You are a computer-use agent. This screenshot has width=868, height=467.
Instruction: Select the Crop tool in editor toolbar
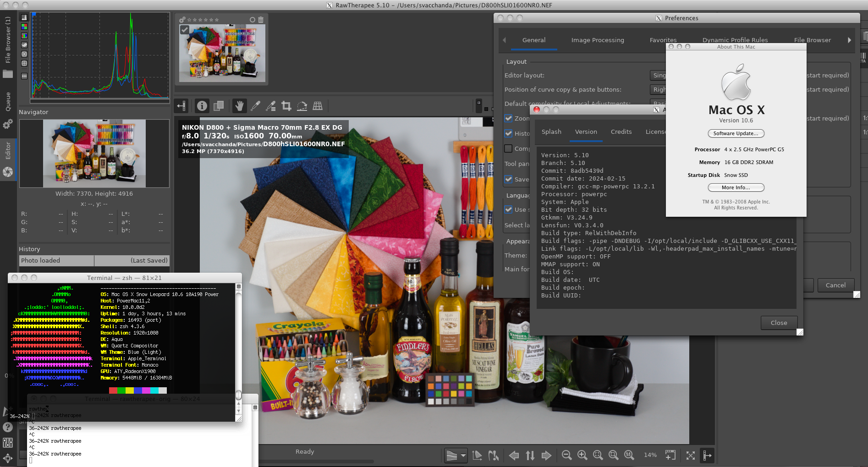[286, 106]
